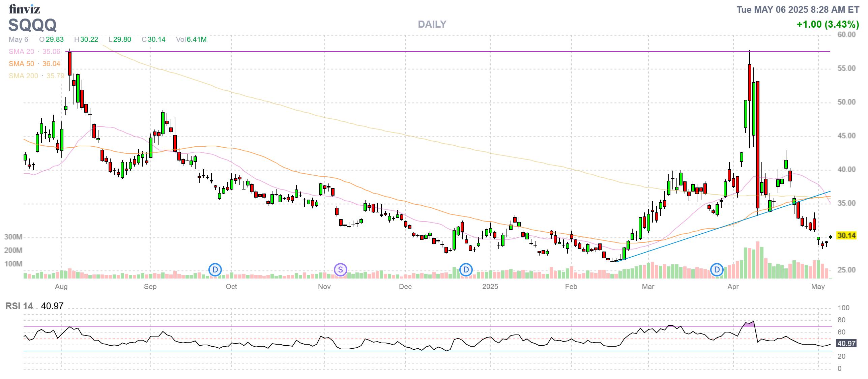This screenshot has width=868, height=379.
Task: Select the SQQQ ticker symbol
Action: [x=32, y=25]
